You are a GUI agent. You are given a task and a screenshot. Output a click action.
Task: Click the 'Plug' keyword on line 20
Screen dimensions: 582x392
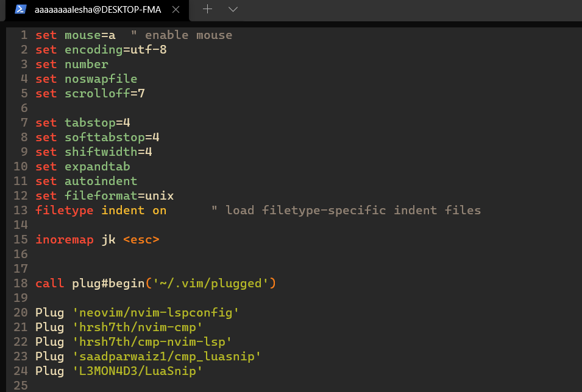point(50,313)
